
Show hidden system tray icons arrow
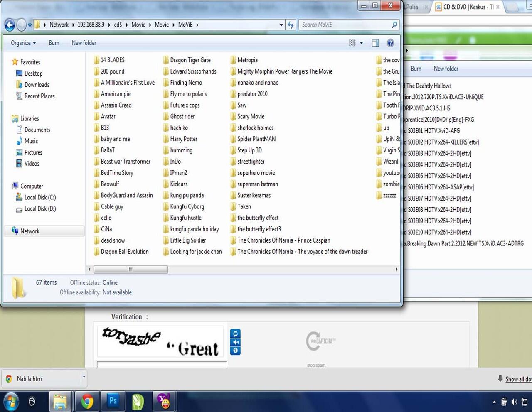click(494, 402)
